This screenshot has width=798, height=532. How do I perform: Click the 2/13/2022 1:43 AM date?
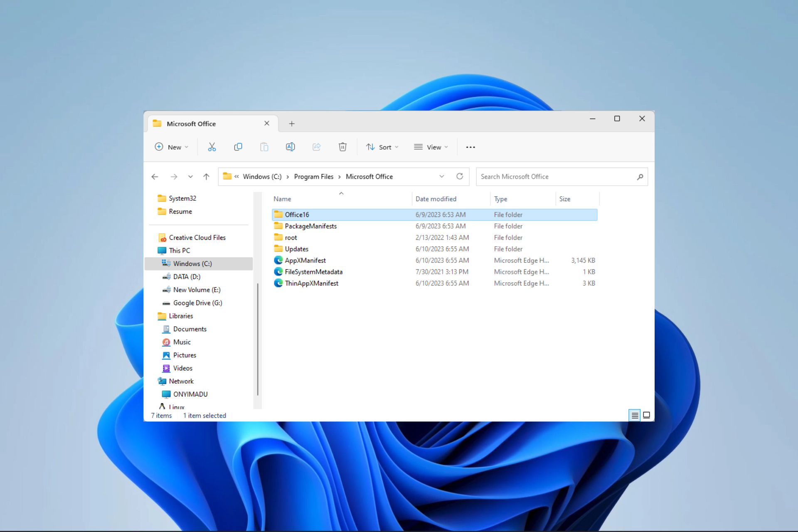(x=442, y=238)
